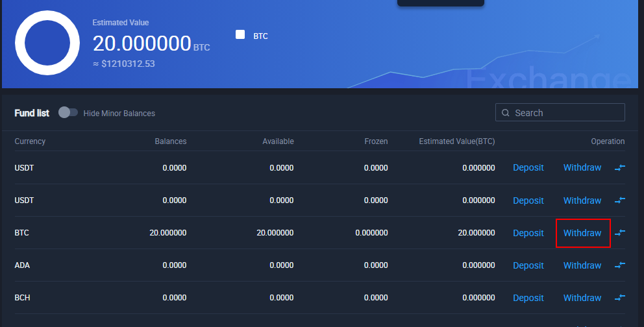Click Deposit in the BCH row
The width and height of the screenshot is (644, 327).
528,298
